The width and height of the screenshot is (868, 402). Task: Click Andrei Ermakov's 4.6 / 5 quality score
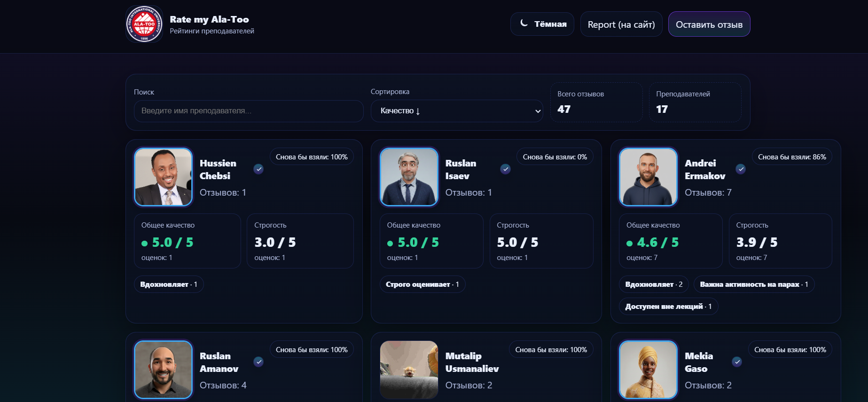(658, 243)
